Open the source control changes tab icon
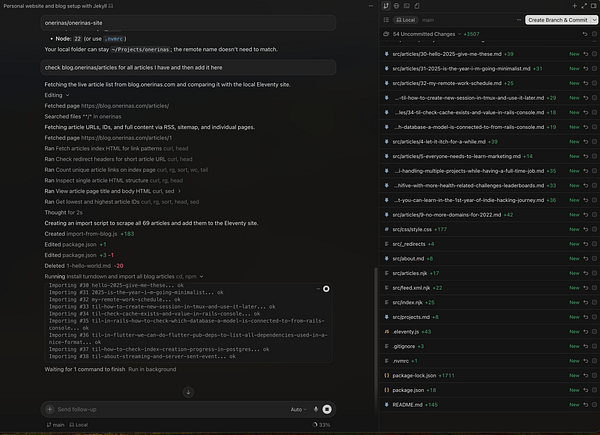 click(386, 6)
